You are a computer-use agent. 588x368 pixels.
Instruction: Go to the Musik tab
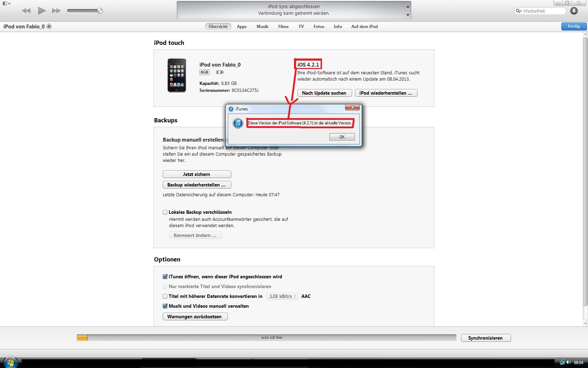(262, 27)
